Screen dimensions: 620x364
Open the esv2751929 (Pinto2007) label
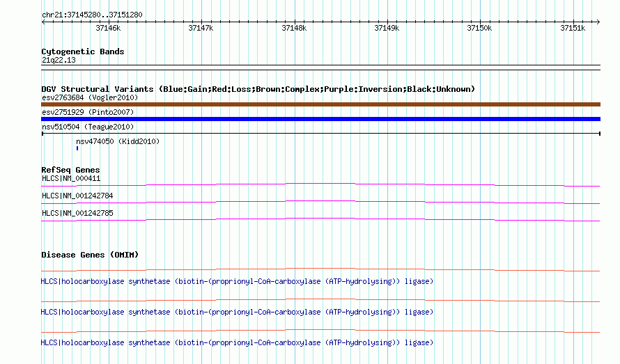click(88, 112)
